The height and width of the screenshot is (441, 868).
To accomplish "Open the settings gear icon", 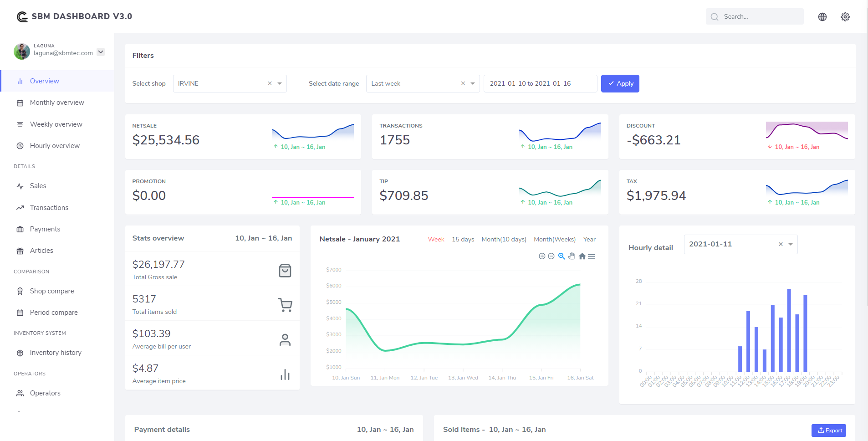I will 845,17.
